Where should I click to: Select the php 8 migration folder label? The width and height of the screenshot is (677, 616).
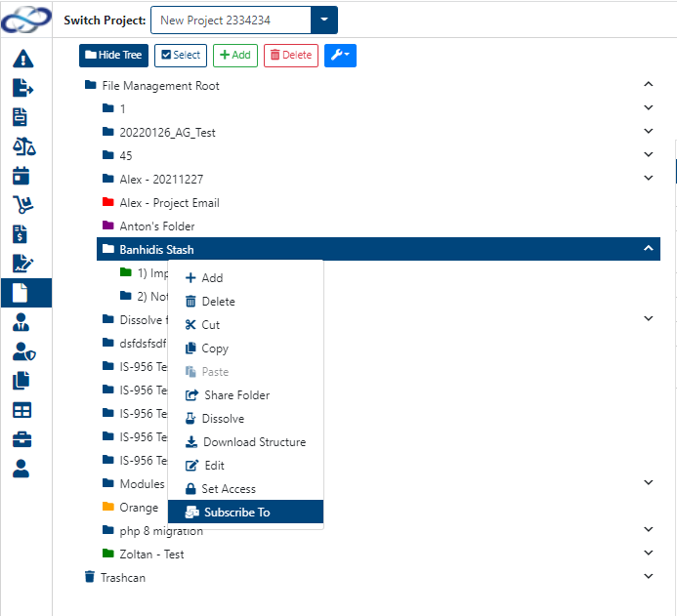pyautogui.click(x=161, y=531)
